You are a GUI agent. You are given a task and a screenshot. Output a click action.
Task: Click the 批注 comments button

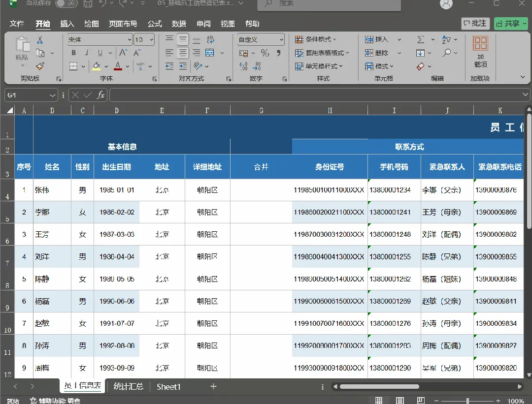pyautogui.click(x=475, y=23)
